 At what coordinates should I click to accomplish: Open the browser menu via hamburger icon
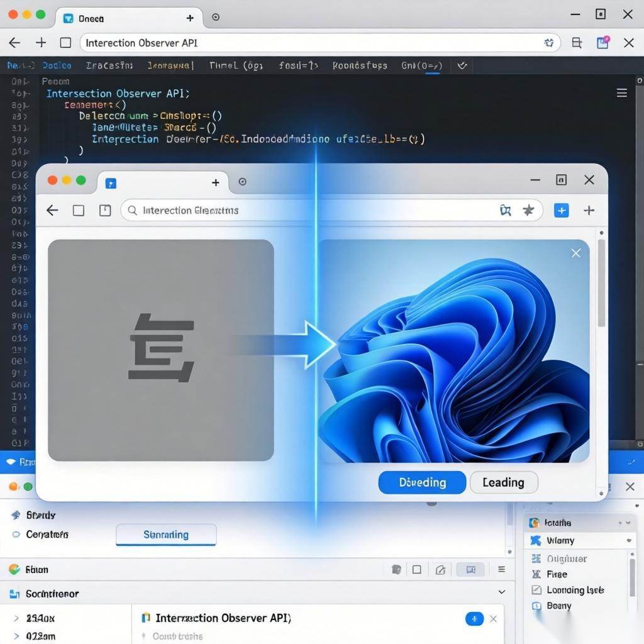click(x=621, y=92)
